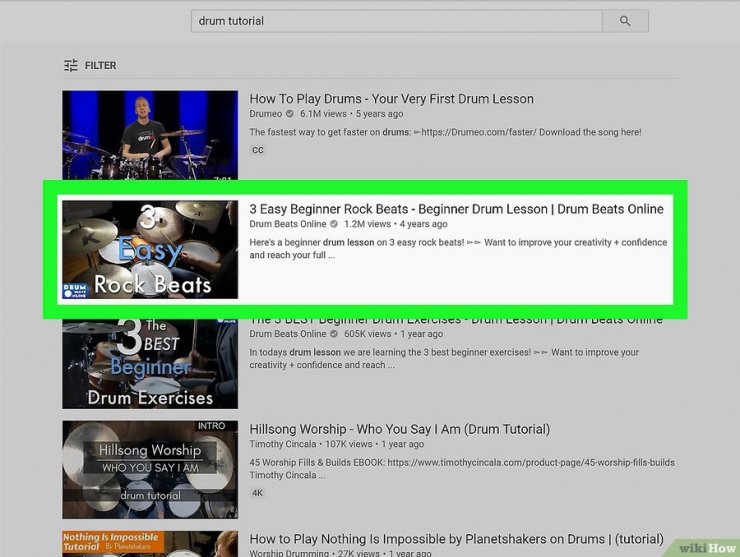Click the magnifying glass search button
The width and height of the screenshot is (740, 557).
tap(625, 21)
